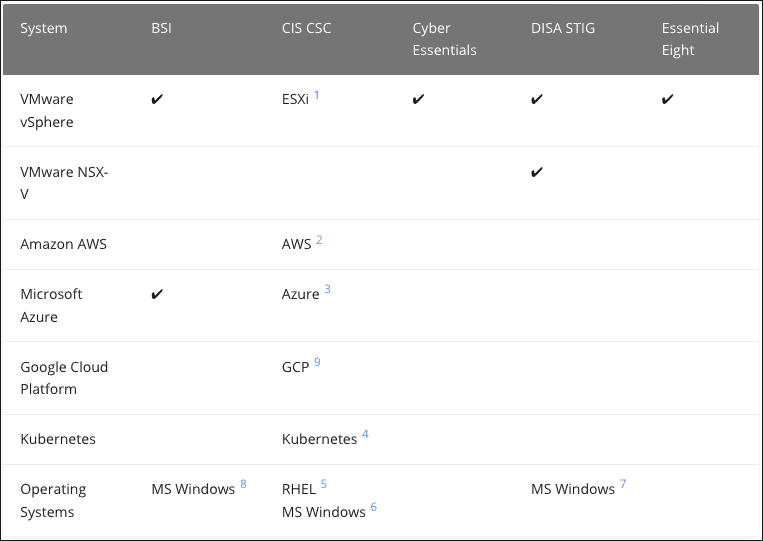
Task: Click footnote 8 in BSI column
Action: click(243, 484)
